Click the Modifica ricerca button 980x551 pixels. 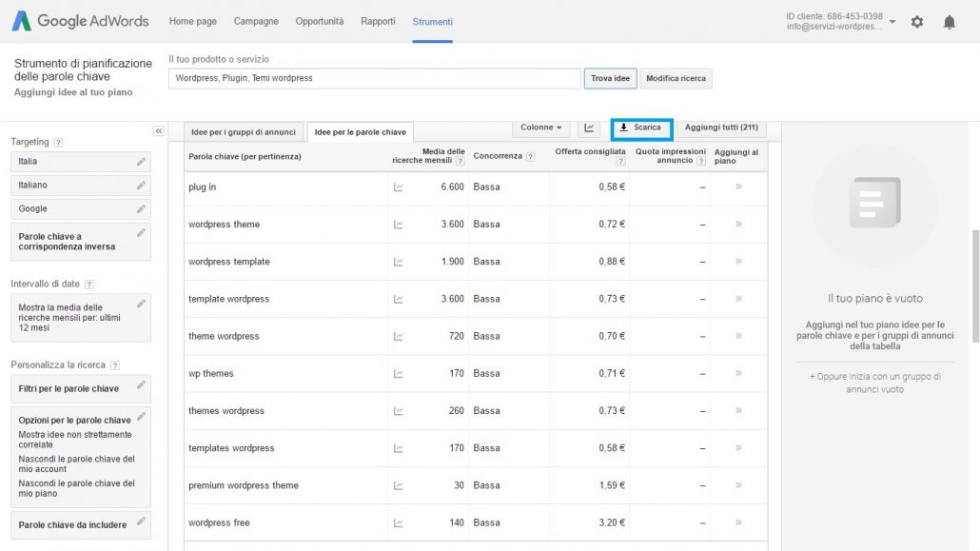click(x=676, y=78)
